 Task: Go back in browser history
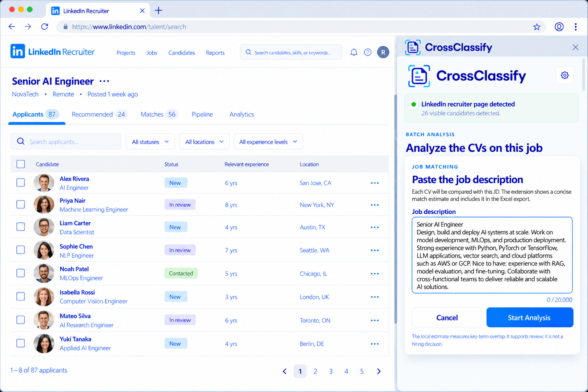[12, 26]
